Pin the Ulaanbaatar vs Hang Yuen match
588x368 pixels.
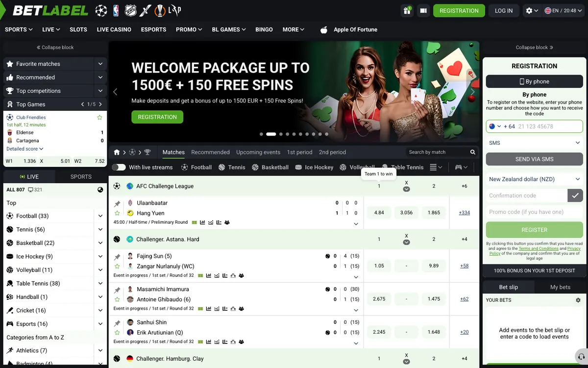117,203
